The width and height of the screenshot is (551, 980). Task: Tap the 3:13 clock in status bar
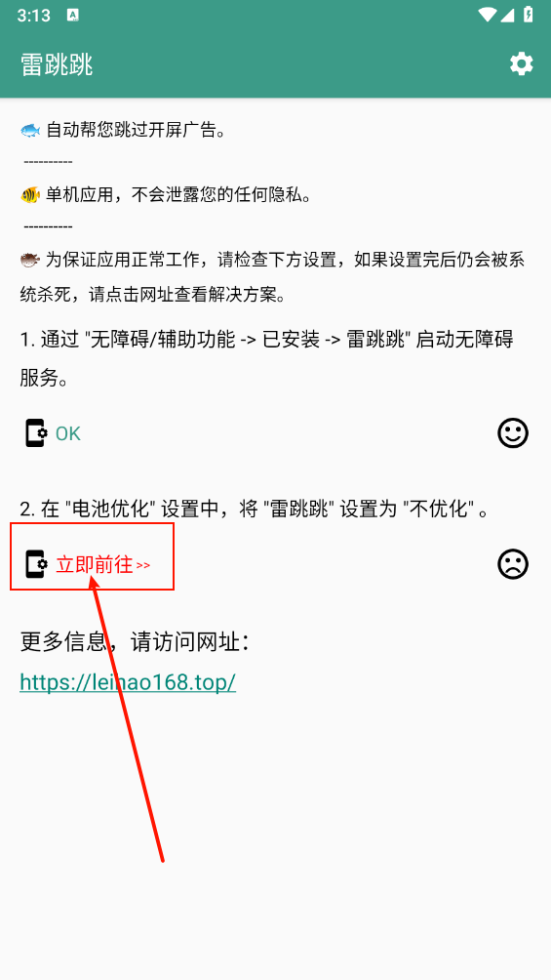[34, 16]
